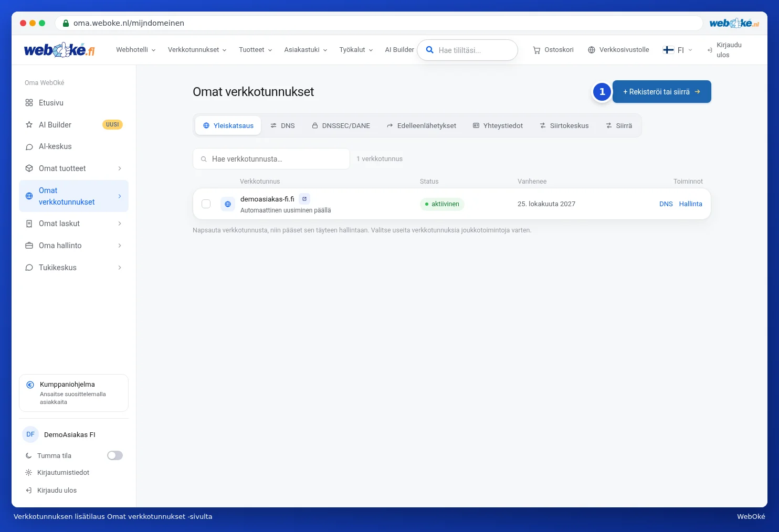Click external link icon next to demoasiakas-fi.fi
The image size is (779, 532).
point(304,199)
